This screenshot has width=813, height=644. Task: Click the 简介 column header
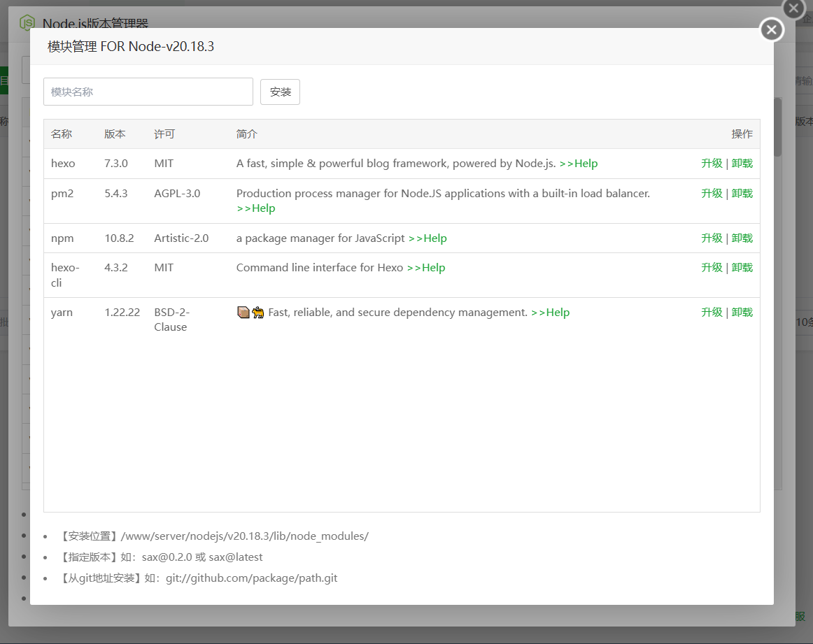click(x=247, y=134)
